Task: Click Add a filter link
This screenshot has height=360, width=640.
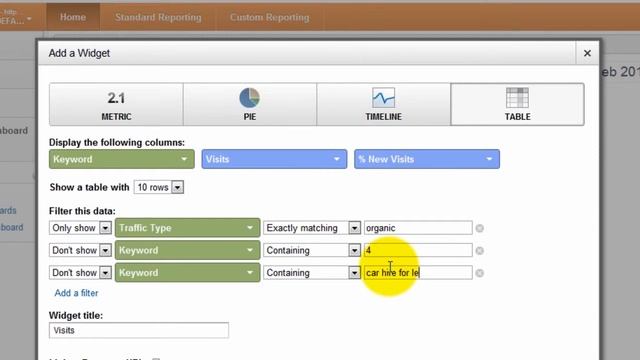Action: (76, 293)
